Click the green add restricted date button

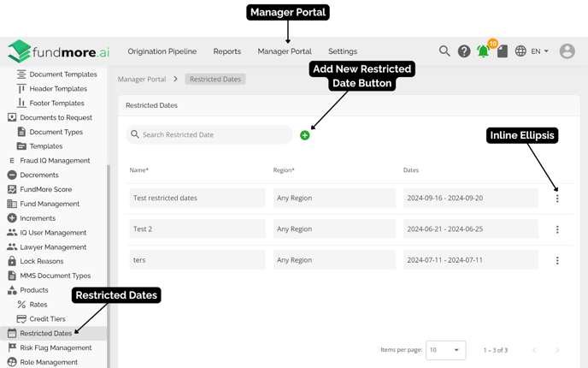click(305, 135)
